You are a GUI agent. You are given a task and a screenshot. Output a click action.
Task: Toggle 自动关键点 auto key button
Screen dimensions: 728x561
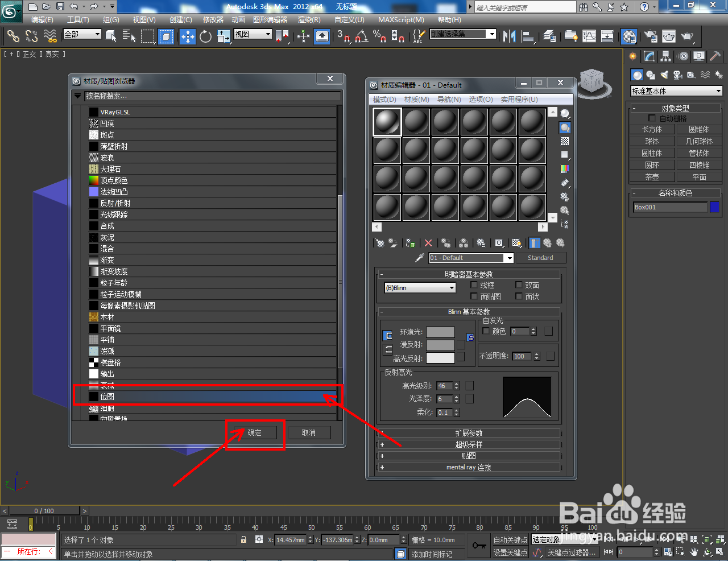coord(510,540)
